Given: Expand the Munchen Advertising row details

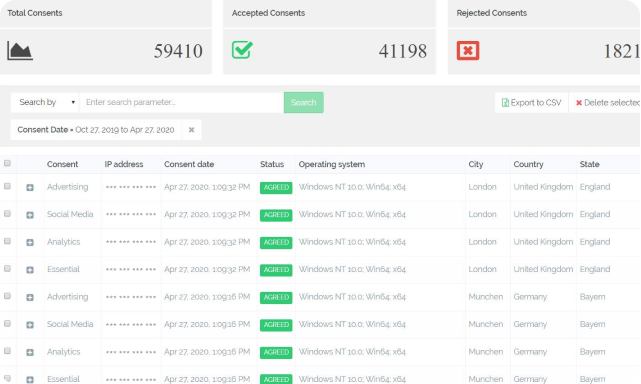Looking at the screenshot, I should (x=30, y=297).
